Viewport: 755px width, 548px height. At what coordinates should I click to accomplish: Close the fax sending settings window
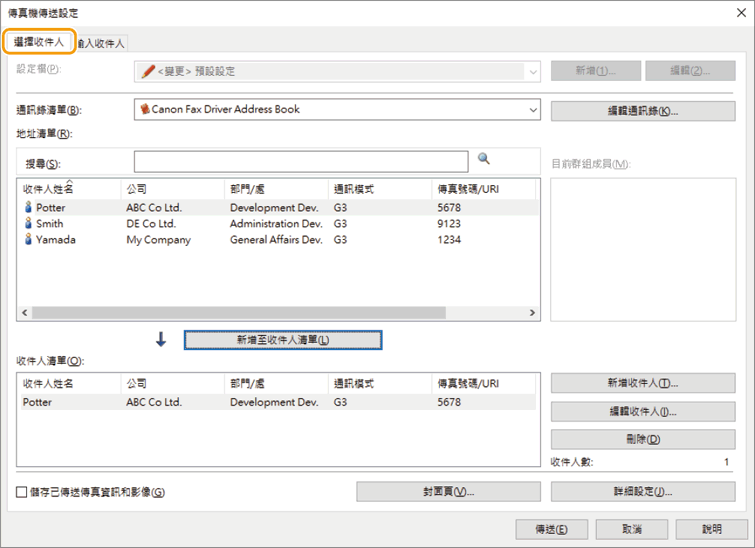click(x=736, y=13)
